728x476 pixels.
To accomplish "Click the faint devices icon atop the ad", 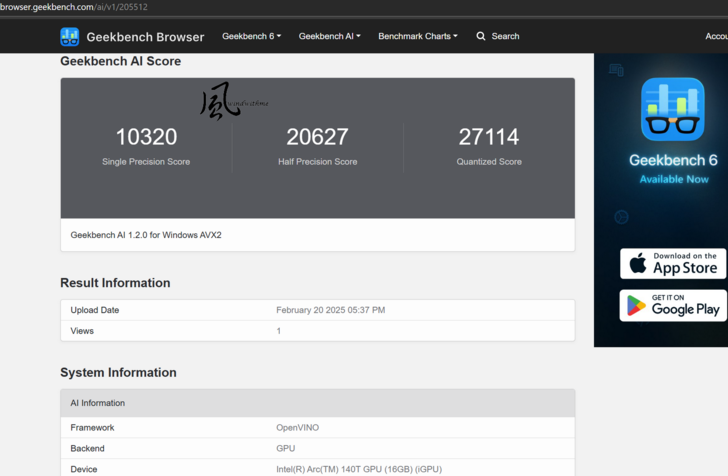I will 616,70.
